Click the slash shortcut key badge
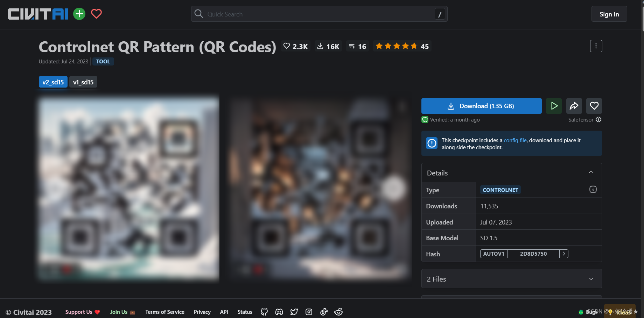Image resolution: width=644 pixels, height=318 pixels. [x=440, y=14]
